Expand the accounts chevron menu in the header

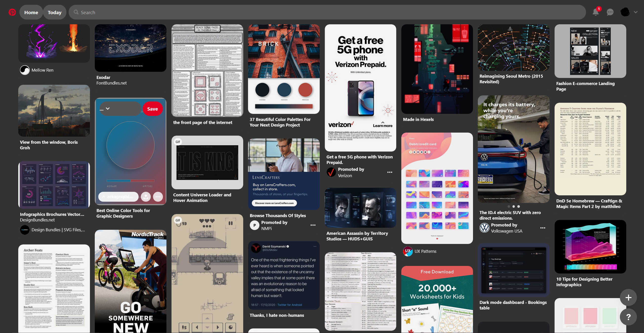pyautogui.click(x=636, y=12)
